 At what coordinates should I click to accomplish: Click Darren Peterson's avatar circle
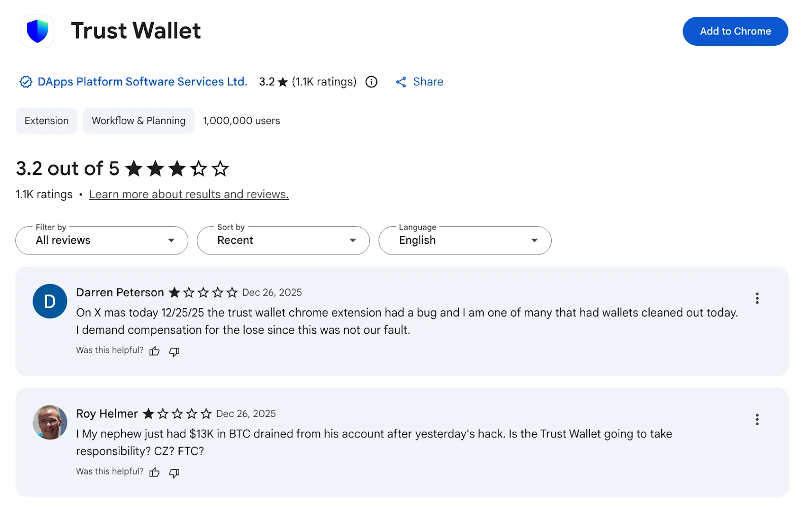[49, 301]
